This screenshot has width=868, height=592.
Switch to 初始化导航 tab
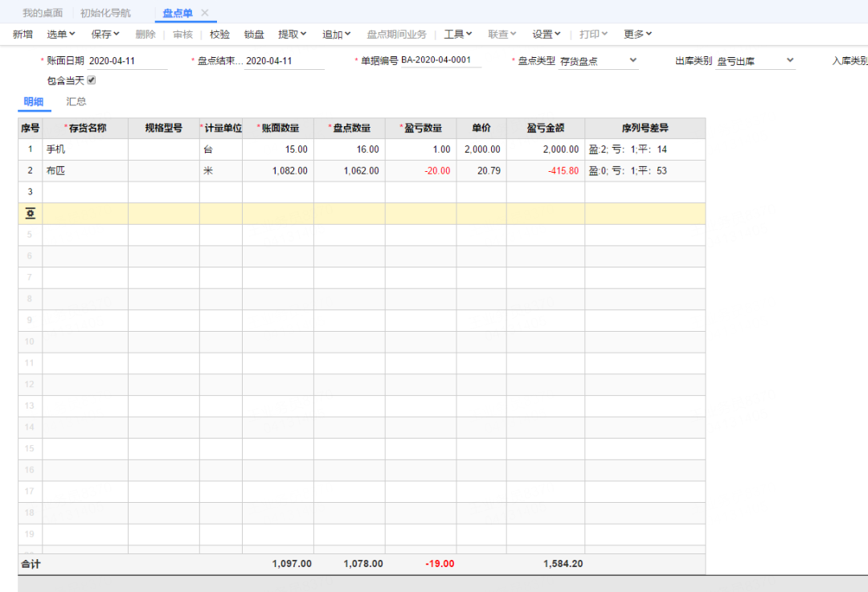coord(105,13)
